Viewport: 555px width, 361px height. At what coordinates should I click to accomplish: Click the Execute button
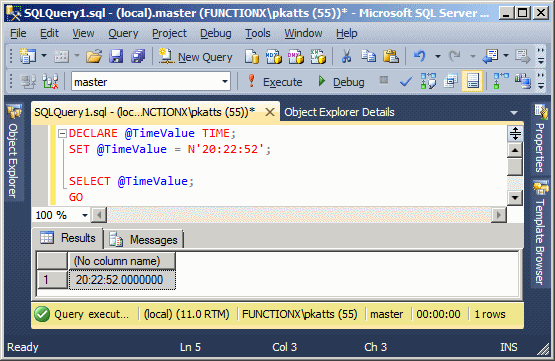[x=275, y=82]
